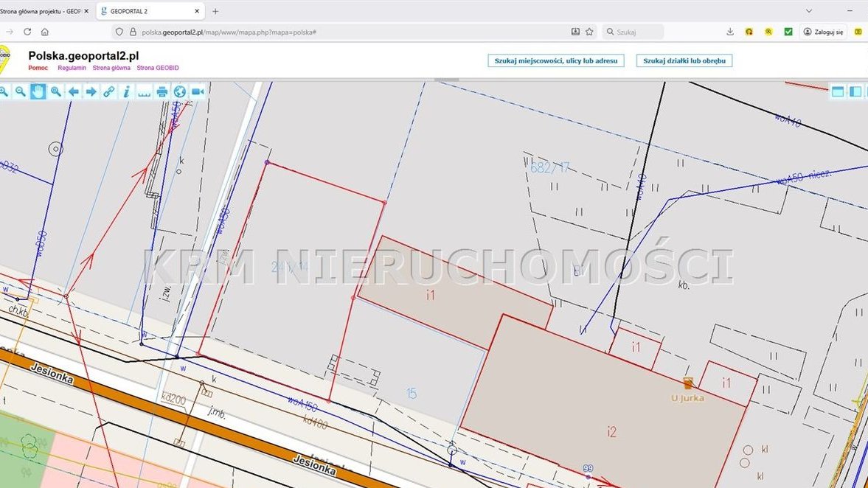Toggle the top panel layout icon
The width and height of the screenshot is (868, 488).
(838, 91)
